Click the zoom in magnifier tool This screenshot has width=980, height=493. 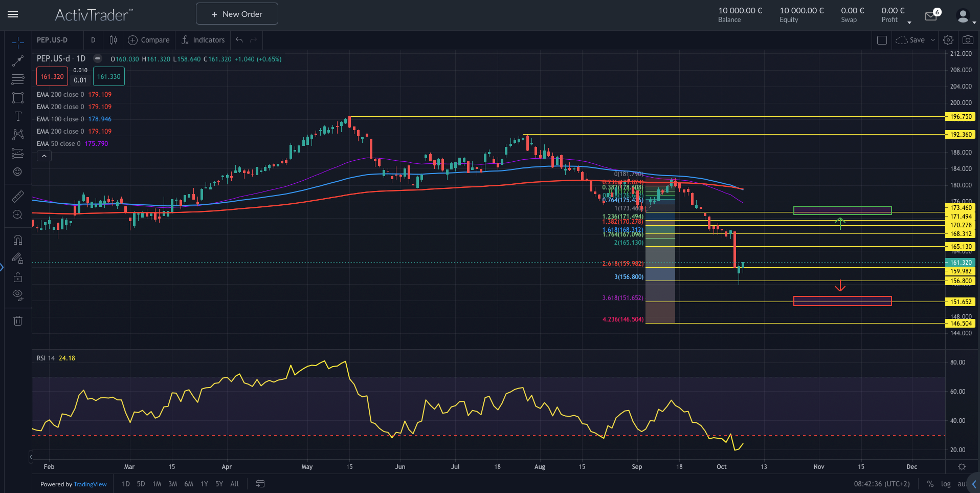coord(18,215)
